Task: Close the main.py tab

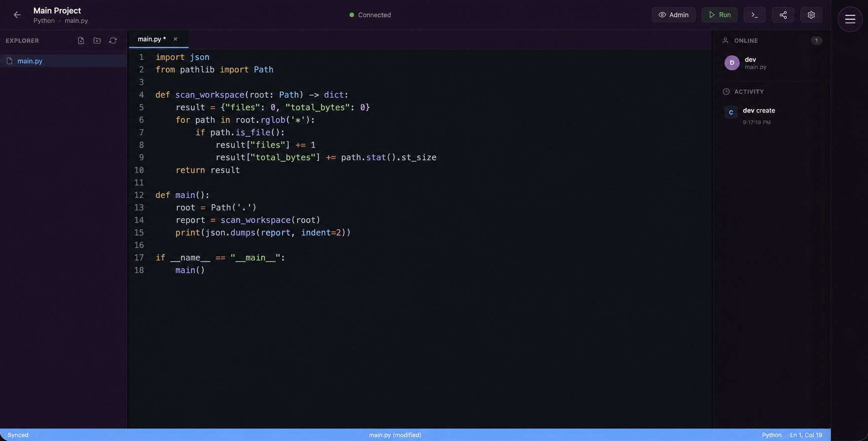Action: [175, 39]
